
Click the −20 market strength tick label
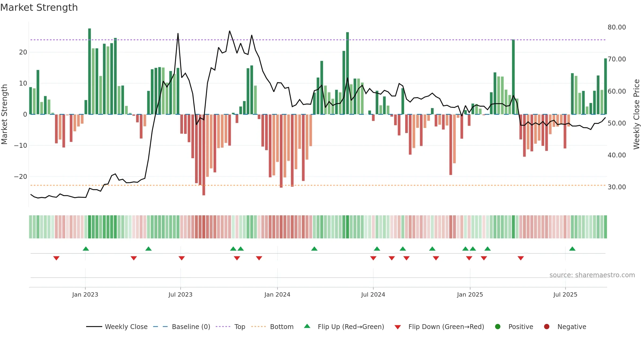20,176
